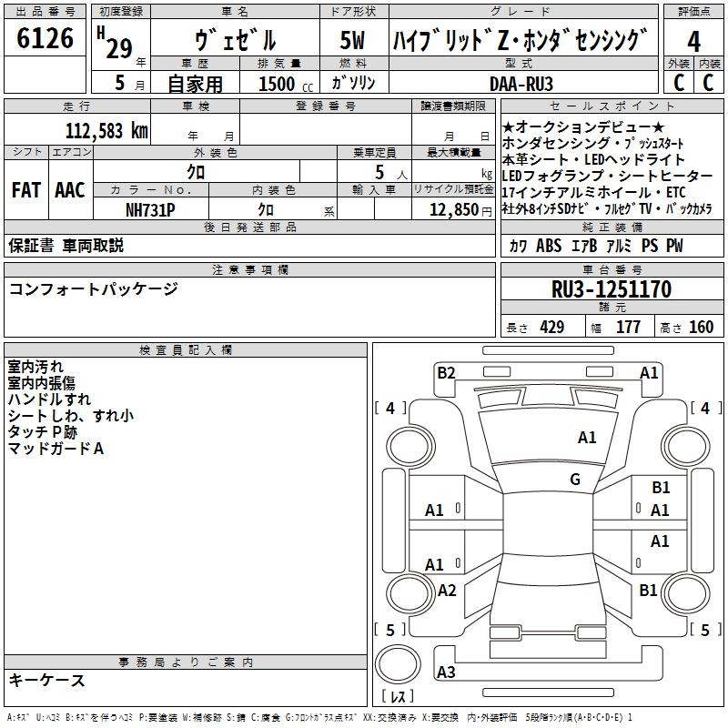This screenshot has width=728, height=728.
Task: Click the recycle deposit "12,850円"
Action: (x=460, y=210)
